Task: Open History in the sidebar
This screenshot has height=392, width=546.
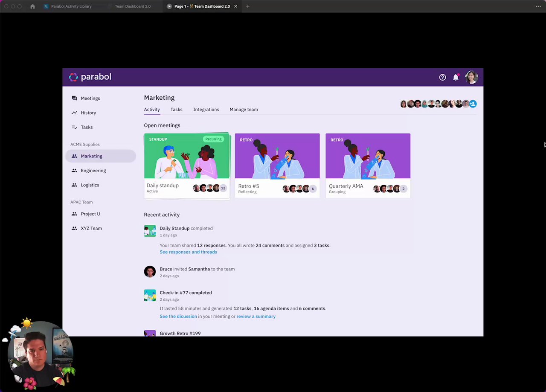Action: pyautogui.click(x=88, y=113)
